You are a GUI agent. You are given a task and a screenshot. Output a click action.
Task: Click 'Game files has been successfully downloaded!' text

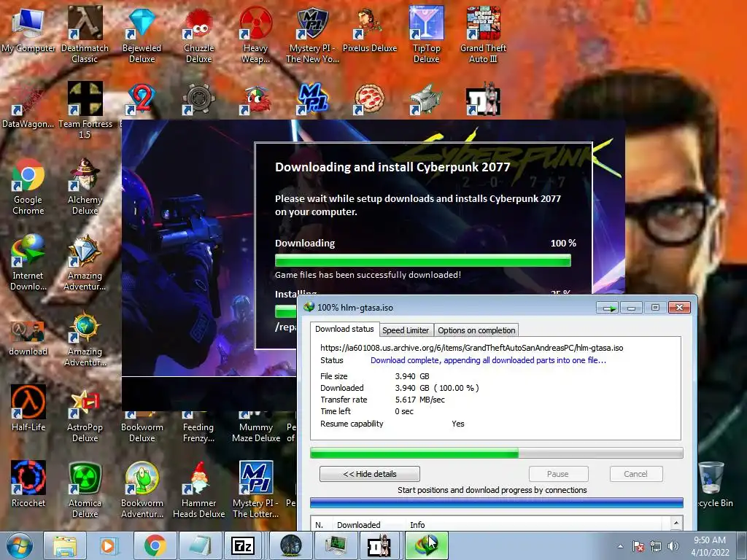[368, 275]
